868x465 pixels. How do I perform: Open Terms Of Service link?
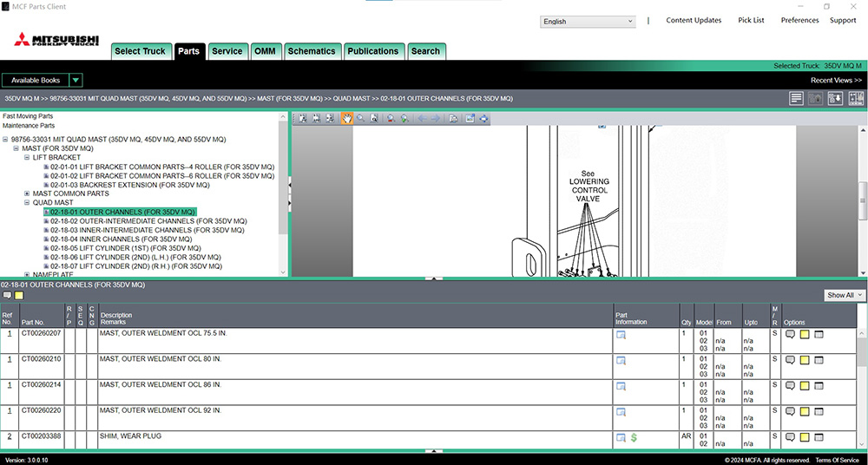tap(836, 460)
